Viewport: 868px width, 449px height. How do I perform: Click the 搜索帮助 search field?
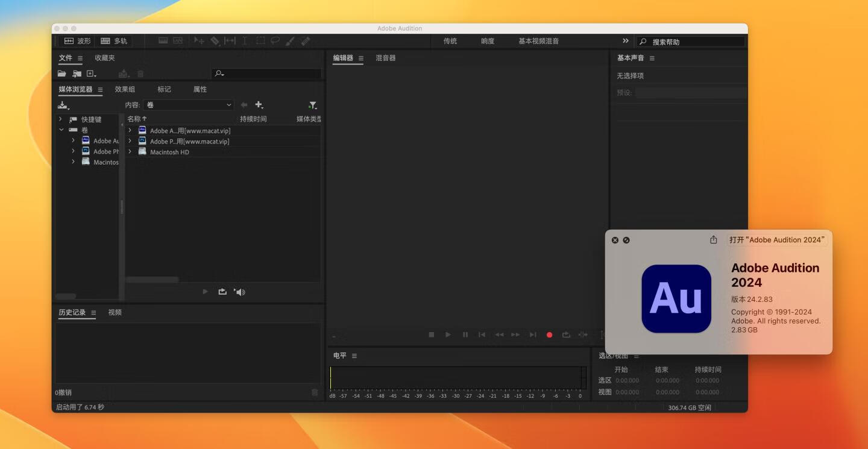coord(691,42)
